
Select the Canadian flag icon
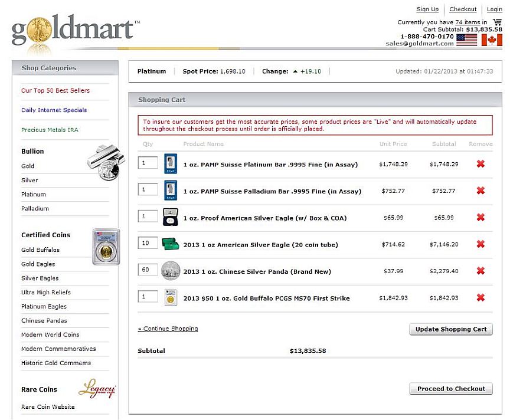[x=492, y=40]
